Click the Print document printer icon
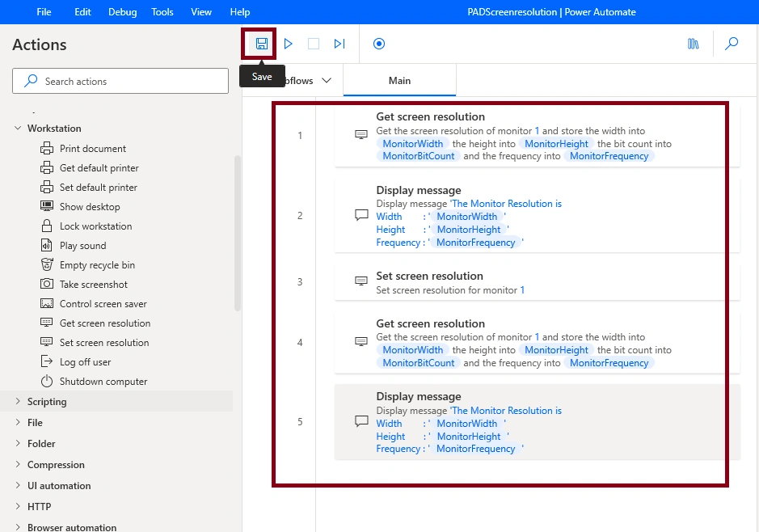Viewport: 759px width, 532px height. pyautogui.click(x=46, y=148)
